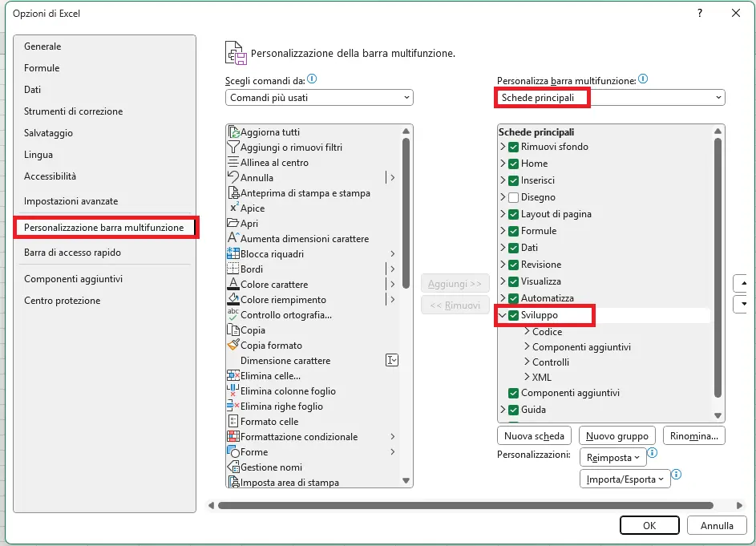Screen dimensions: 756x546
Task: Click the Elimina celle icon
Action: pos(233,375)
